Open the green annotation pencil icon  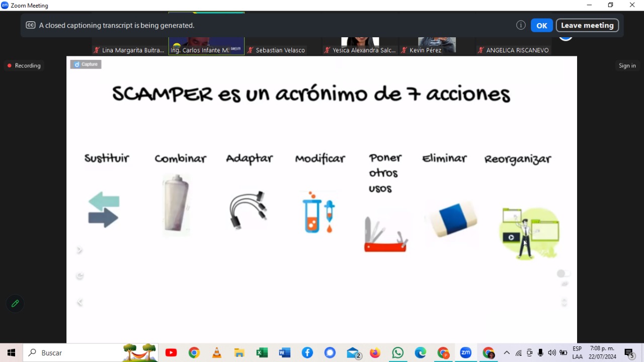(x=15, y=304)
